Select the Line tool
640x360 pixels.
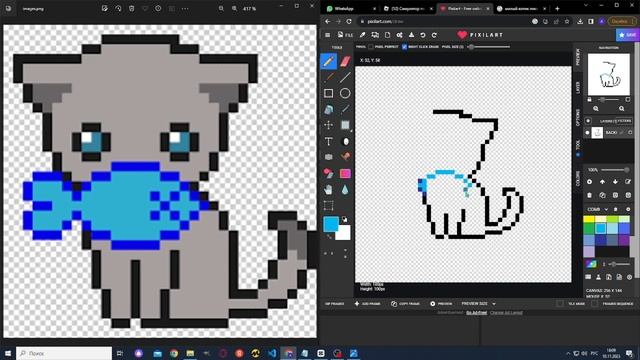coord(345,77)
